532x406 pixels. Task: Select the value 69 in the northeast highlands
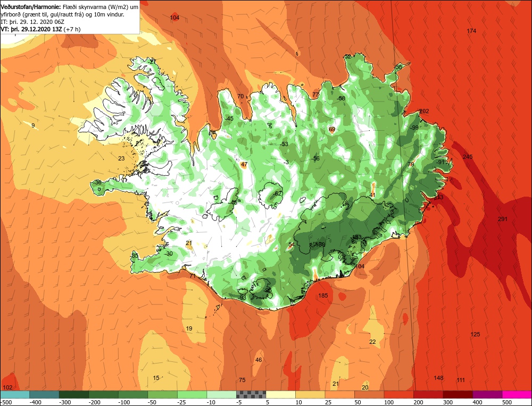pos(332,129)
